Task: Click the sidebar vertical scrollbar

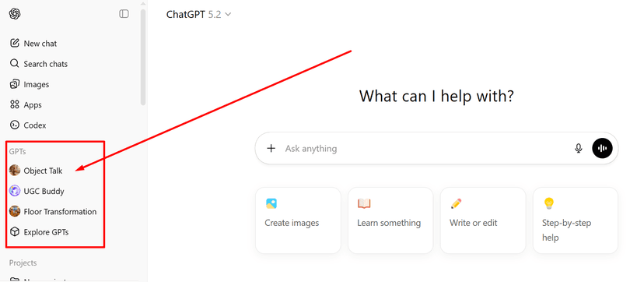Action: (143, 58)
